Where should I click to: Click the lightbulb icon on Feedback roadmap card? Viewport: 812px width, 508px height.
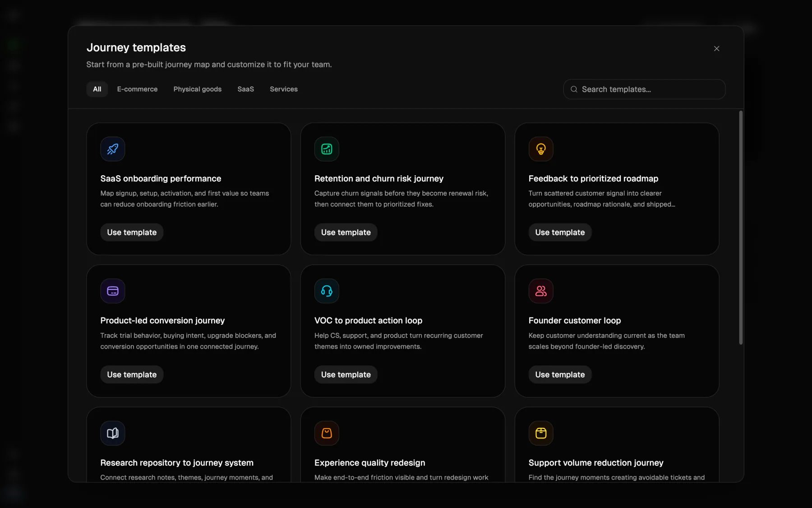pyautogui.click(x=541, y=149)
